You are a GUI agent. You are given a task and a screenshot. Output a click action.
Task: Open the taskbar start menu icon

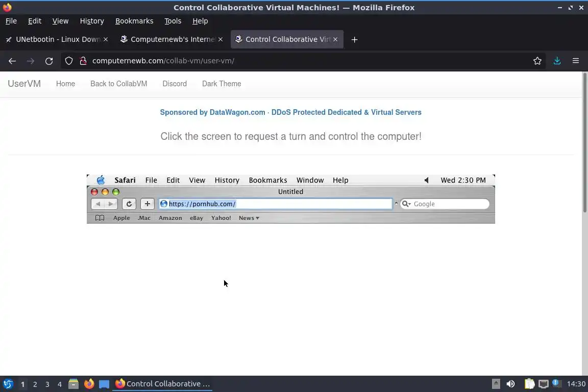tap(8, 384)
